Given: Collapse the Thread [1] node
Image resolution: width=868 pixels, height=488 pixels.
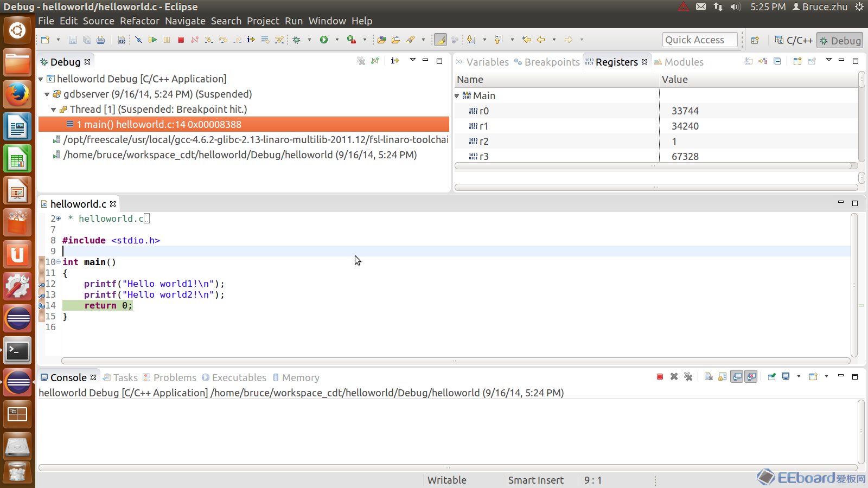Looking at the screenshot, I should [54, 110].
